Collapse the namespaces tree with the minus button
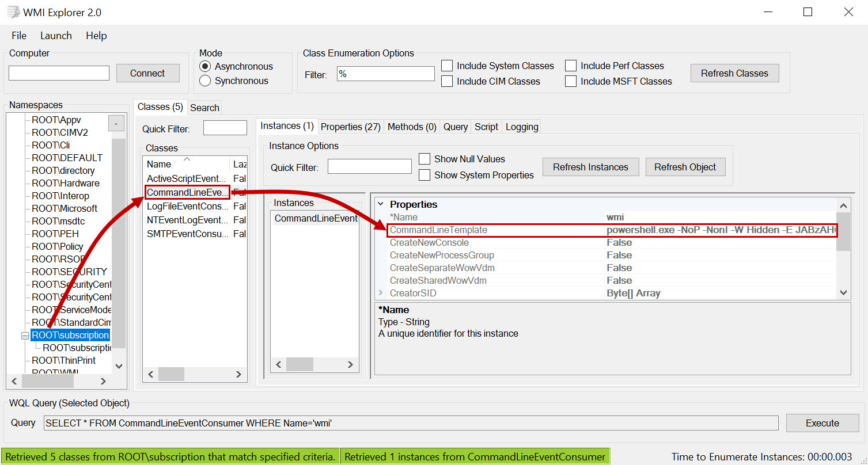 [x=116, y=123]
